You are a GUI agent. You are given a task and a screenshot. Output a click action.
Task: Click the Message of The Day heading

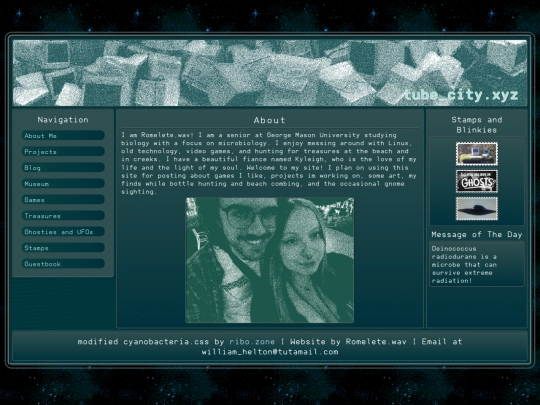(x=477, y=235)
